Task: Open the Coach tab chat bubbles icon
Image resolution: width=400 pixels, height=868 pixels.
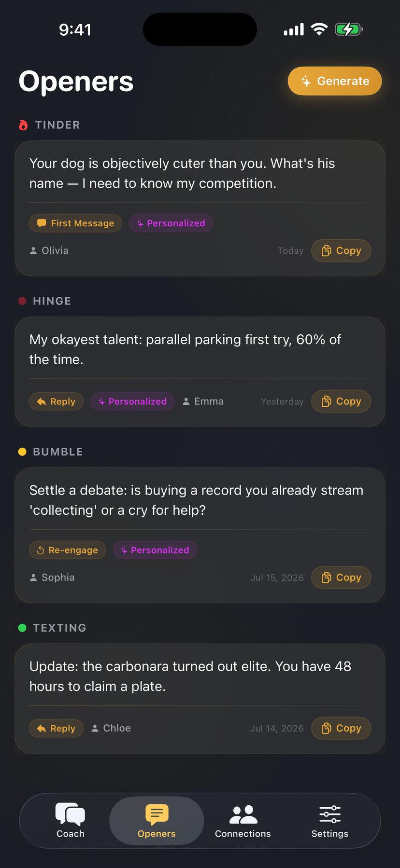Action: tap(70, 813)
